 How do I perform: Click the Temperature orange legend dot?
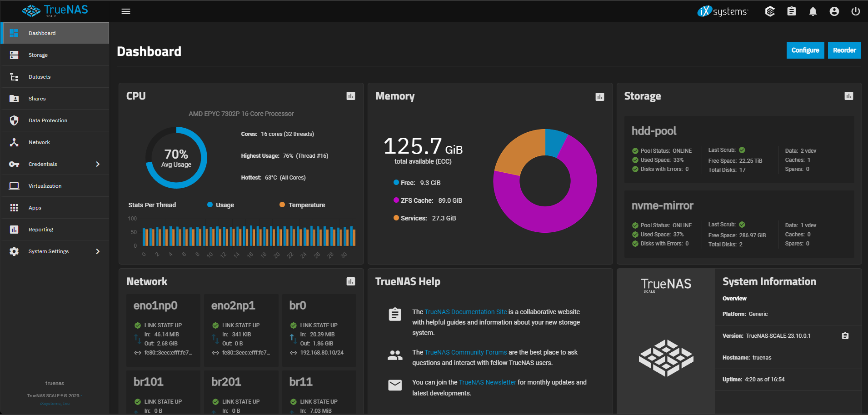[x=282, y=205]
